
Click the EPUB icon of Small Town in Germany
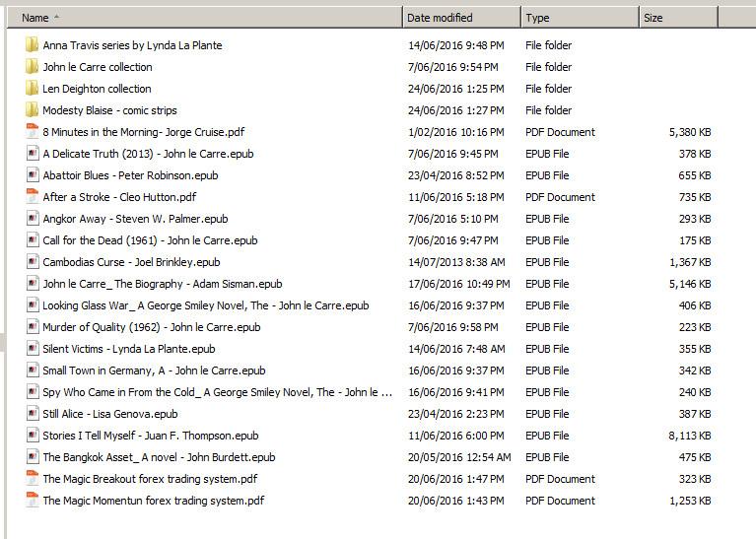[32, 371]
